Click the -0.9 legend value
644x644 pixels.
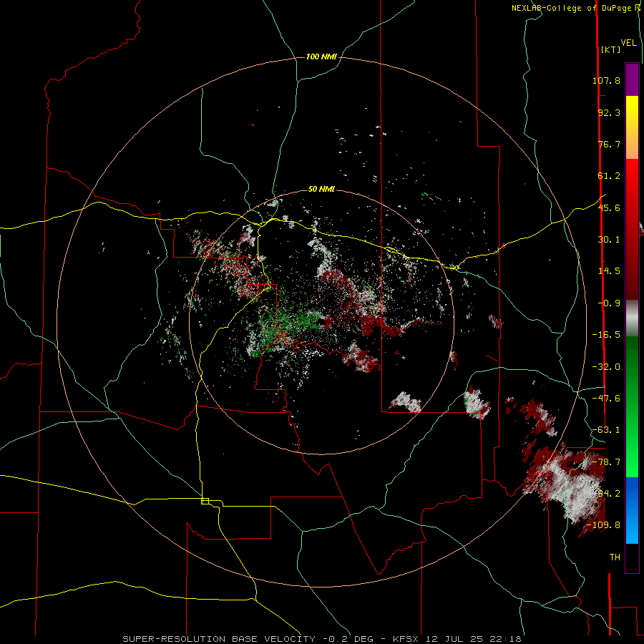pos(609,303)
